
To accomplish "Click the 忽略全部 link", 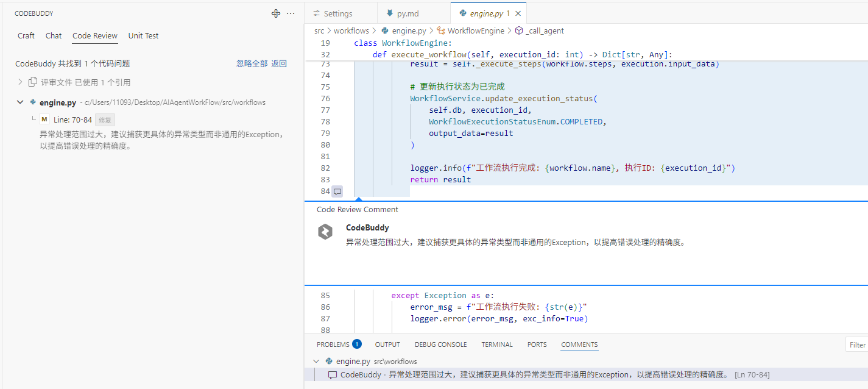I will [x=252, y=63].
